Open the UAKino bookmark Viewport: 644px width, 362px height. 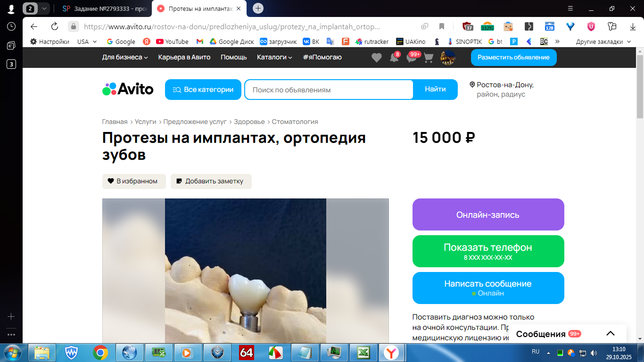click(x=411, y=41)
